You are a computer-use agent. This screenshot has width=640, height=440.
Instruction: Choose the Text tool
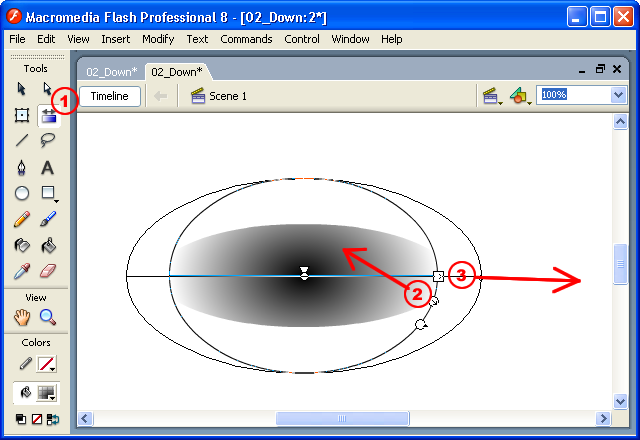tap(47, 167)
